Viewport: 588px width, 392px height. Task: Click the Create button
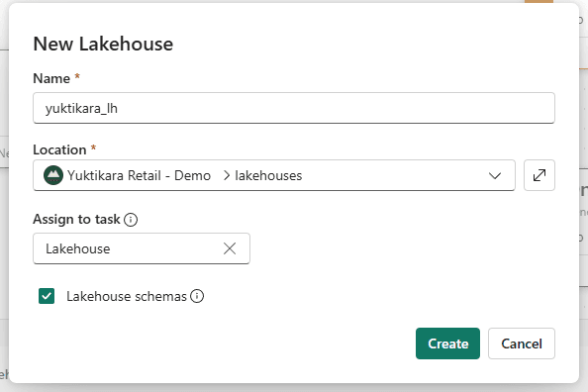[447, 343]
